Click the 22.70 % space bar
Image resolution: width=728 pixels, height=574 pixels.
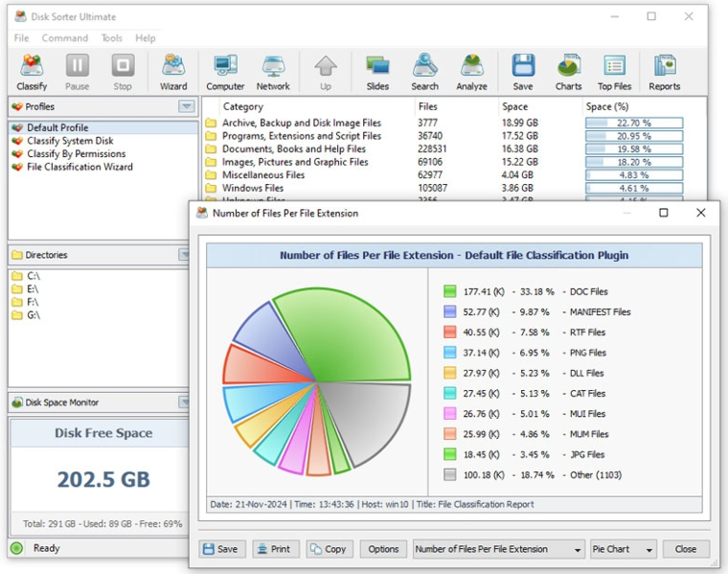point(634,123)
